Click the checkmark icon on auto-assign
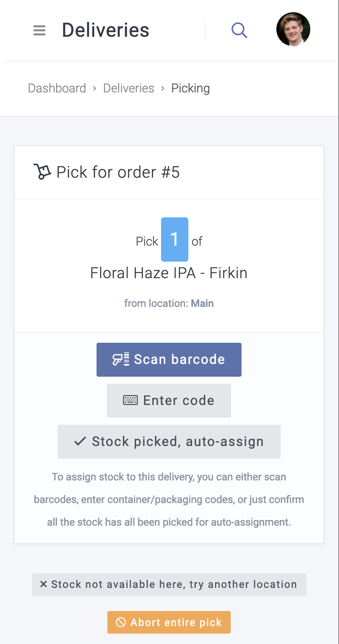The width and height of the screenshot is (339, 644). tap(80, 442)
